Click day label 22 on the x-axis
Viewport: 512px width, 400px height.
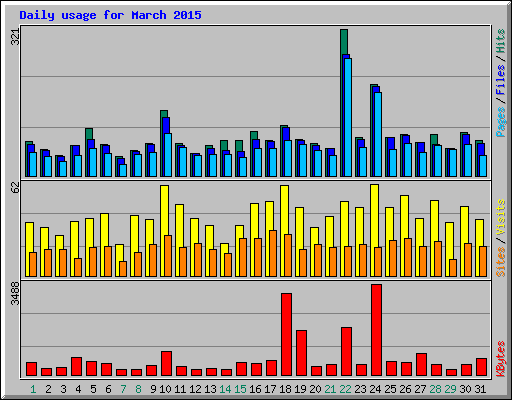(345, 389)
